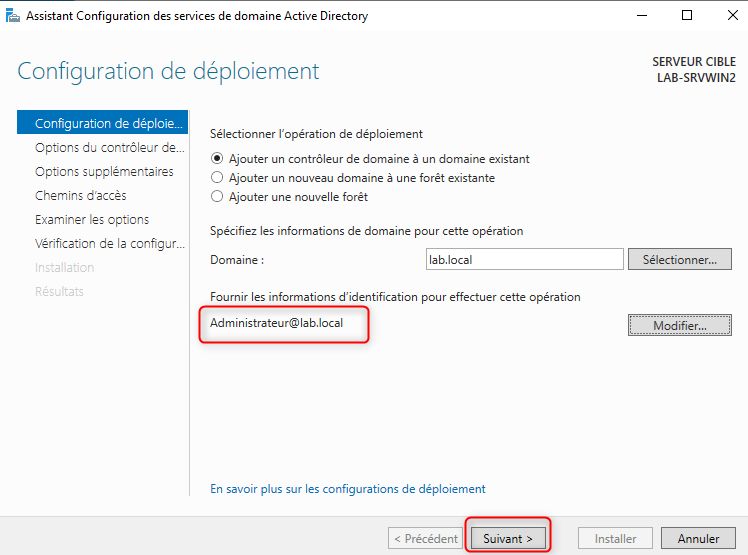Screen dimensions: 748x555
Task: Click 'Spécifiez les informations de domaine' text
Action: [x=366, y=231]
